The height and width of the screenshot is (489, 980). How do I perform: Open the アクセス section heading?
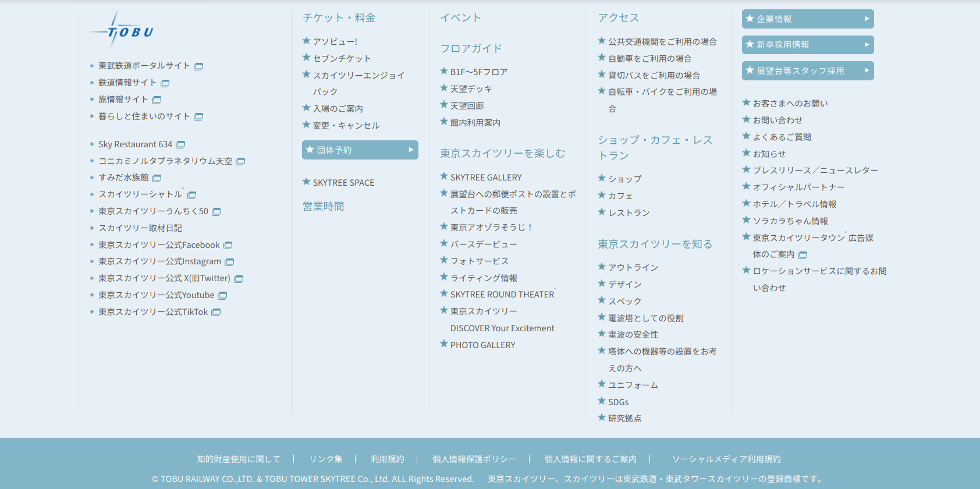tap(618, 17)
